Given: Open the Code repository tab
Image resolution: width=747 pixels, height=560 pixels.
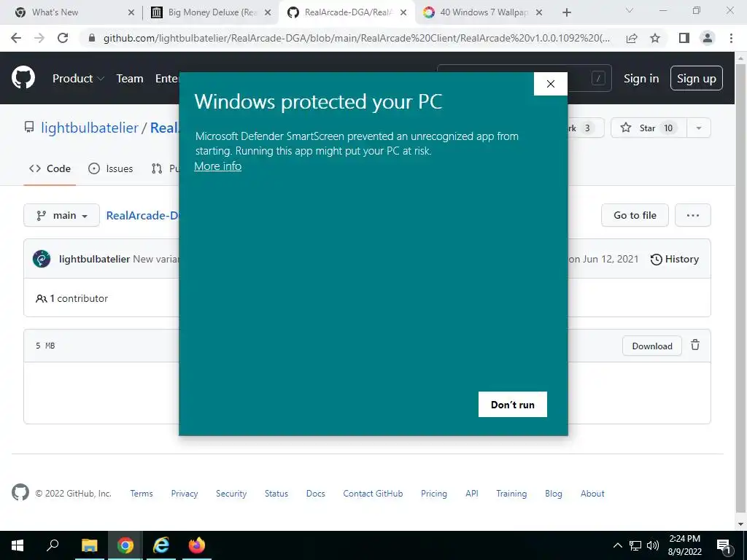Looking at the screenshot, I should coord(50,168).
